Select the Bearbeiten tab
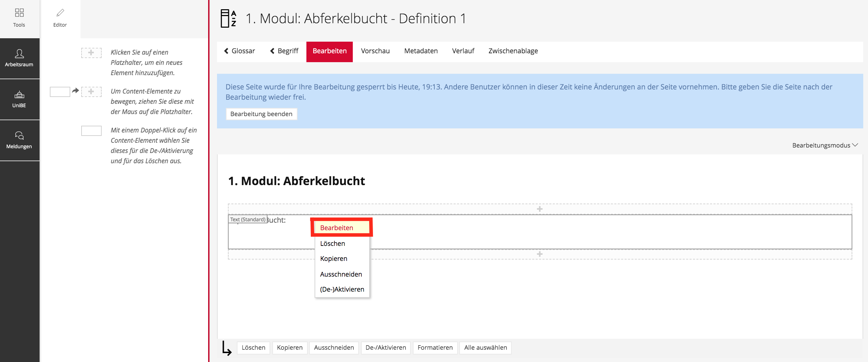868x362 pixels. coord(330,51)
